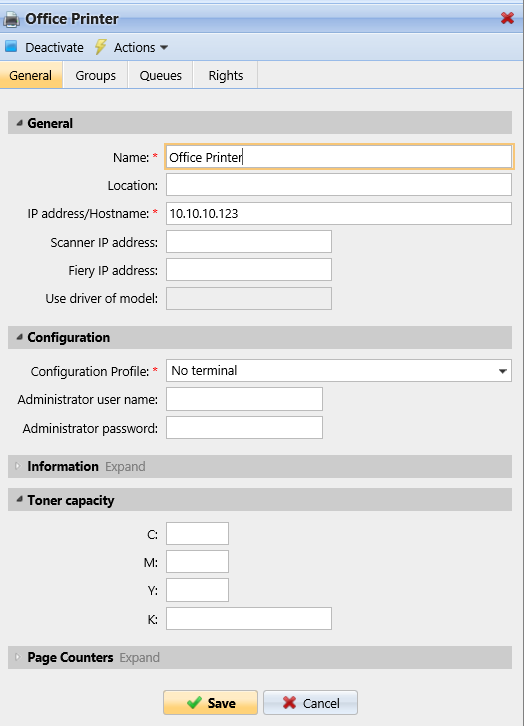Screen dimensions: 524x726
Task: Close the Office Printer panel with red X
Action: pos(507,18)
